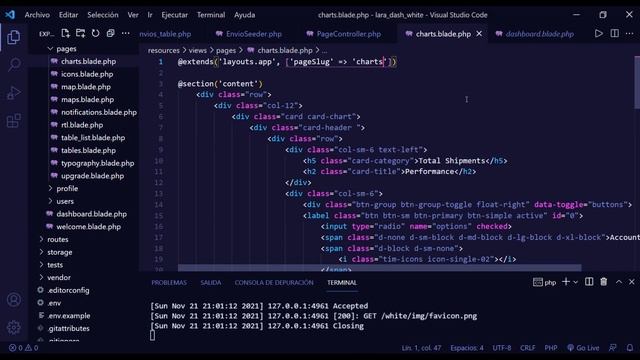Select the php terminal instance

point(544,282)
